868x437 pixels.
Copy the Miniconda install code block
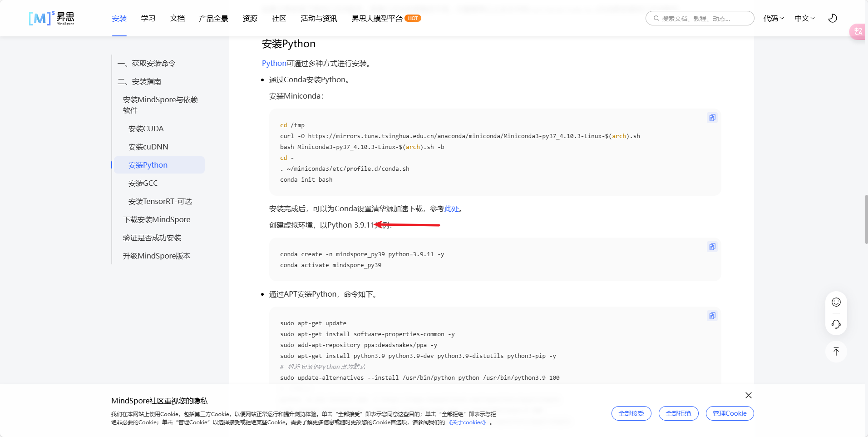712,118
